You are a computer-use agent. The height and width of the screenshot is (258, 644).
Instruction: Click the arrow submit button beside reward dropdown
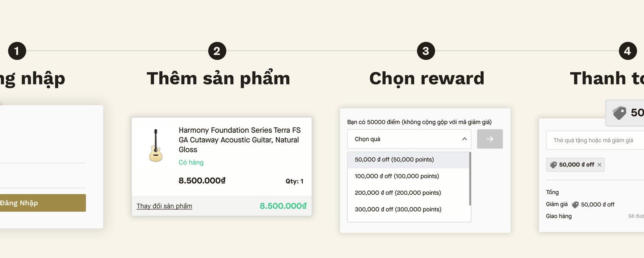point(490,139)
